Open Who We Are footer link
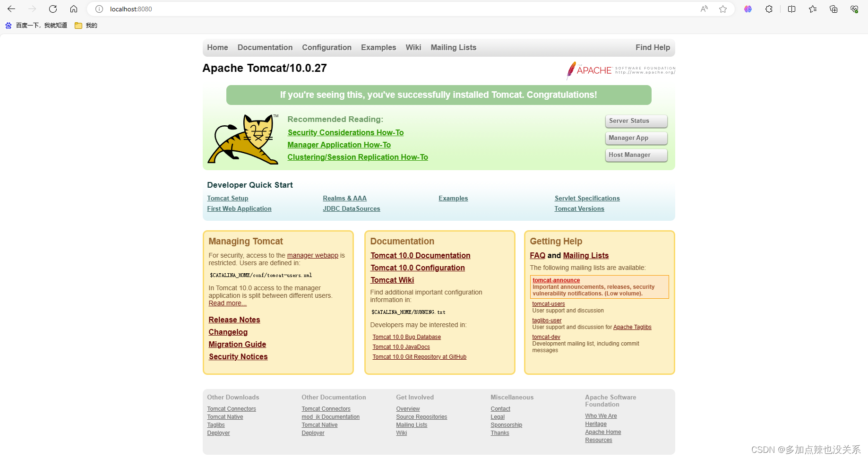The height and width of the screenshot is (459, 868). point(601,416)
